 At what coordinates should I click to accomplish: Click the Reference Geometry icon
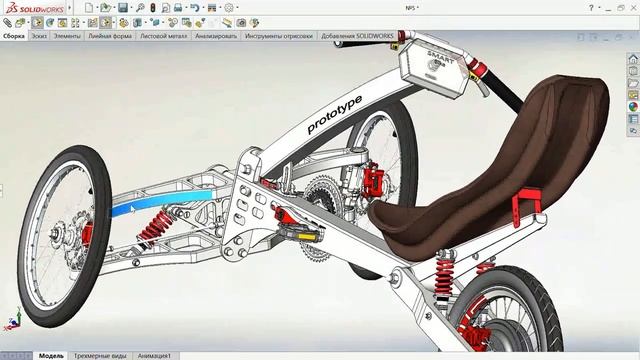[x=155, y=23]
